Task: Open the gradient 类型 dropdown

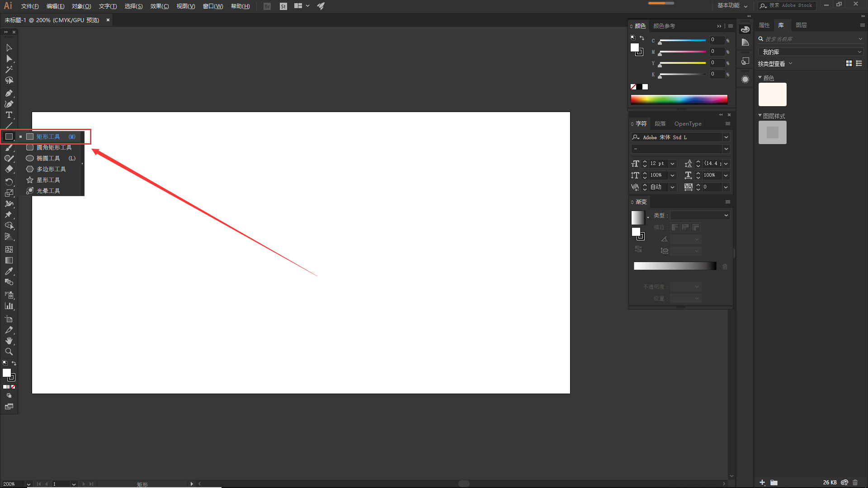Action: [700, 216]
